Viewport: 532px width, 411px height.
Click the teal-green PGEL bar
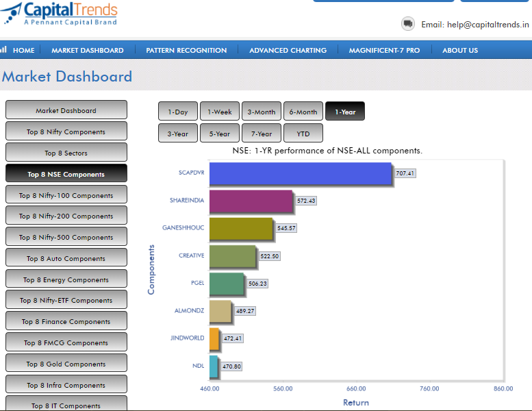pyautogui.click(x=227, y=284)
